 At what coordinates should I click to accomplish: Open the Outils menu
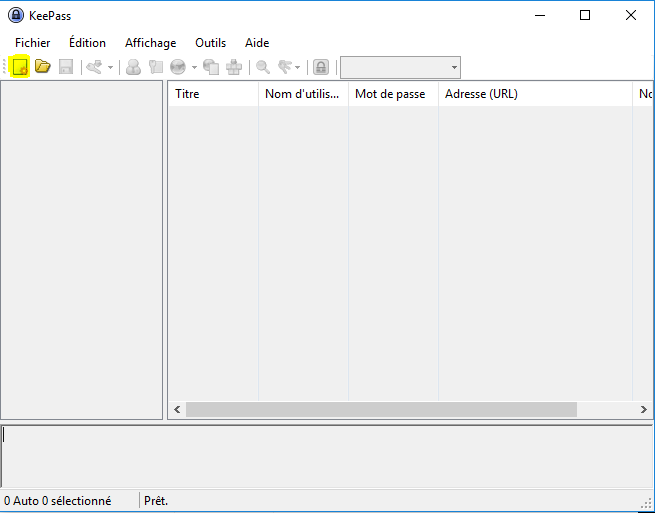(211, 43)
